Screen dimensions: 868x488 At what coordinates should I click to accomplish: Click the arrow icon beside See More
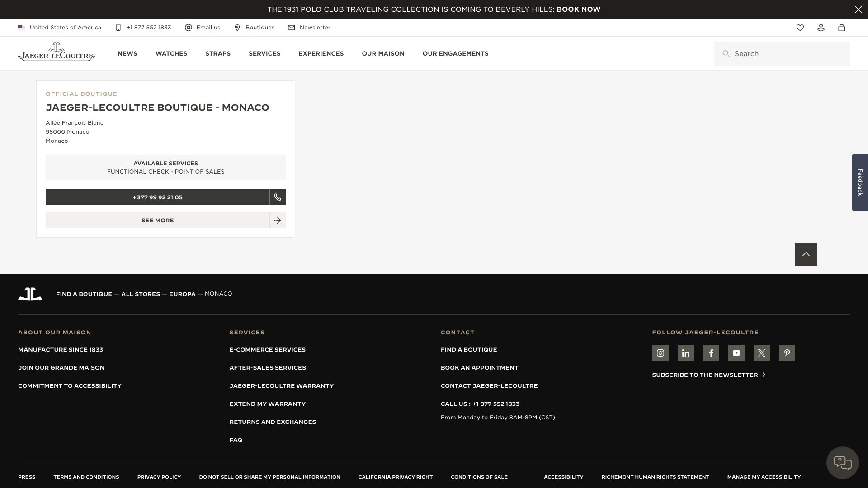[278, 220]
